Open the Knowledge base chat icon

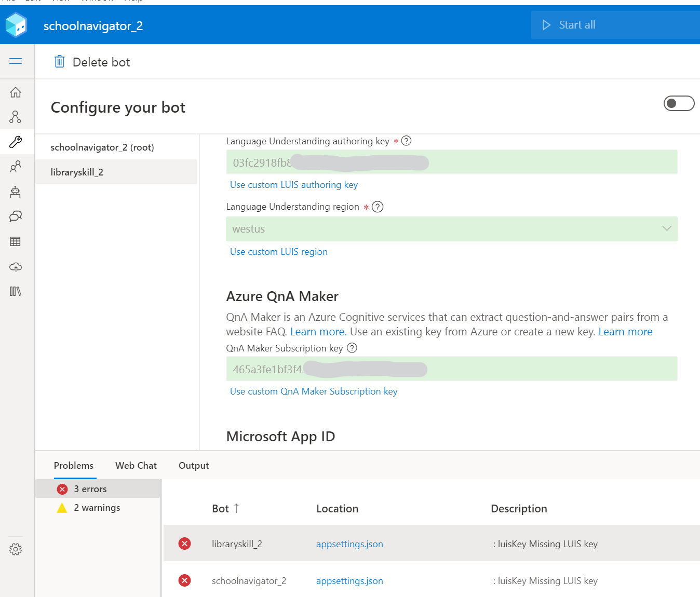coord(16,216)
